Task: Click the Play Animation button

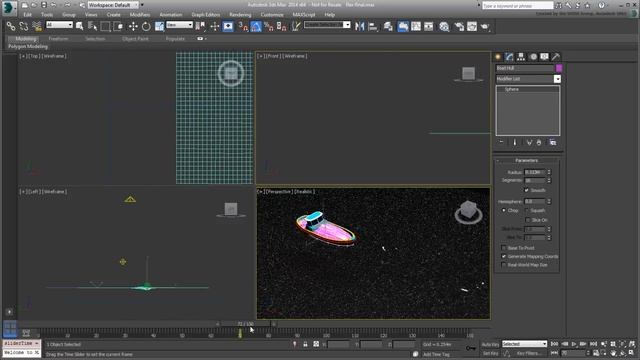Action: [x=574, y=344]
